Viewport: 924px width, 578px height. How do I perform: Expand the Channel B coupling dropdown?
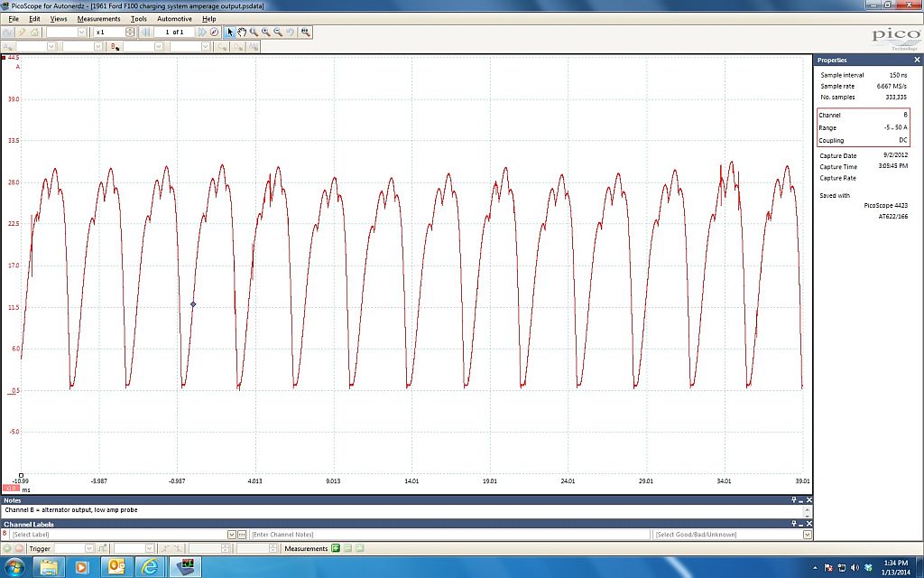pos(206,47)
